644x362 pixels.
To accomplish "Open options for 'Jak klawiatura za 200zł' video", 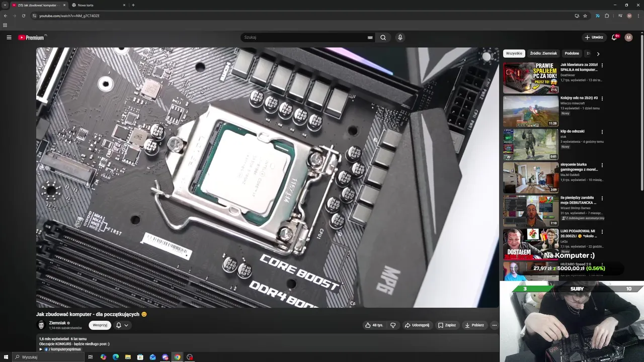I will 602,65.
